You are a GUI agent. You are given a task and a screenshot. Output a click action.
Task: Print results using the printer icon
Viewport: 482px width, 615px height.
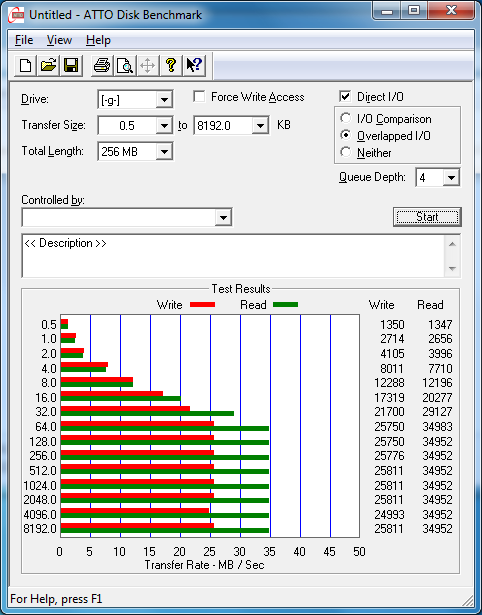pyautogui.click(x=102, y=65)
